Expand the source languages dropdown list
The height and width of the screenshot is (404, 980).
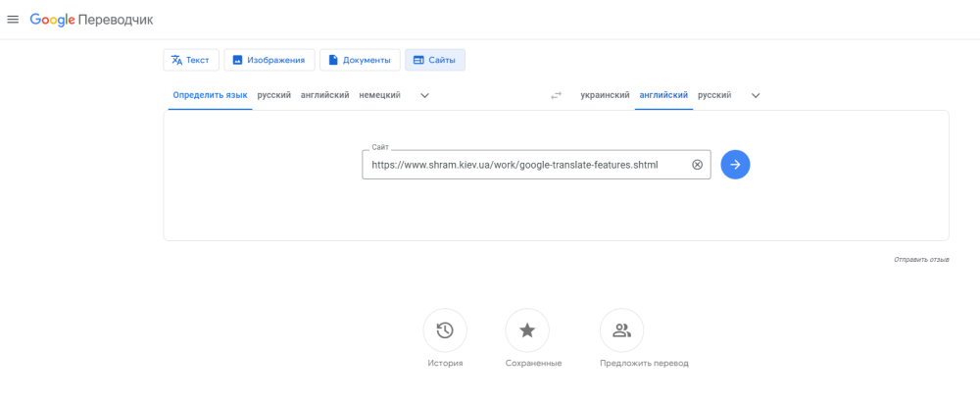[x=425, y=96]
